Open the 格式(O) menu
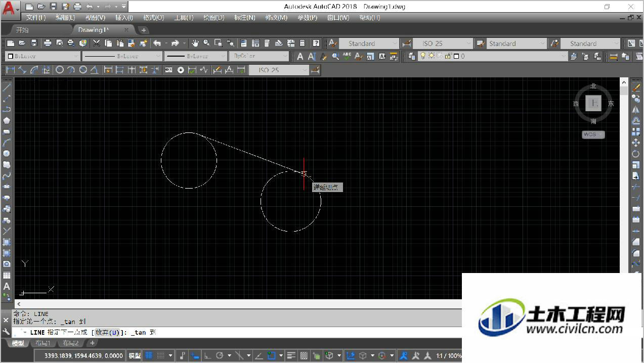644x363 pixels. [x=153, y=18]
